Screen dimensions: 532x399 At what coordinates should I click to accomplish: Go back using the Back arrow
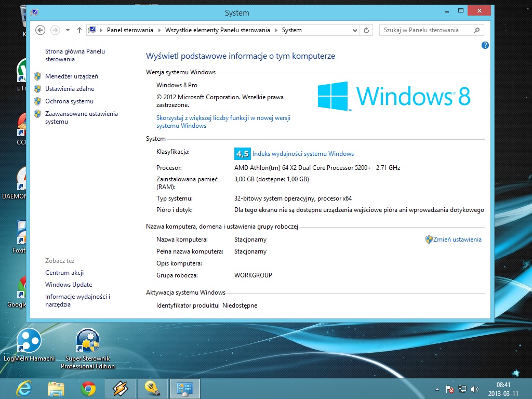coord(41,30)
